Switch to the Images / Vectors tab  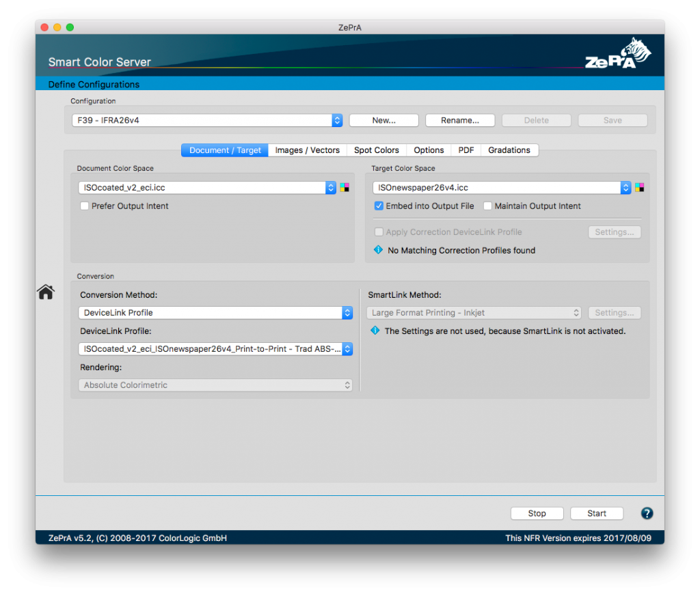click(x=307, y=150)
